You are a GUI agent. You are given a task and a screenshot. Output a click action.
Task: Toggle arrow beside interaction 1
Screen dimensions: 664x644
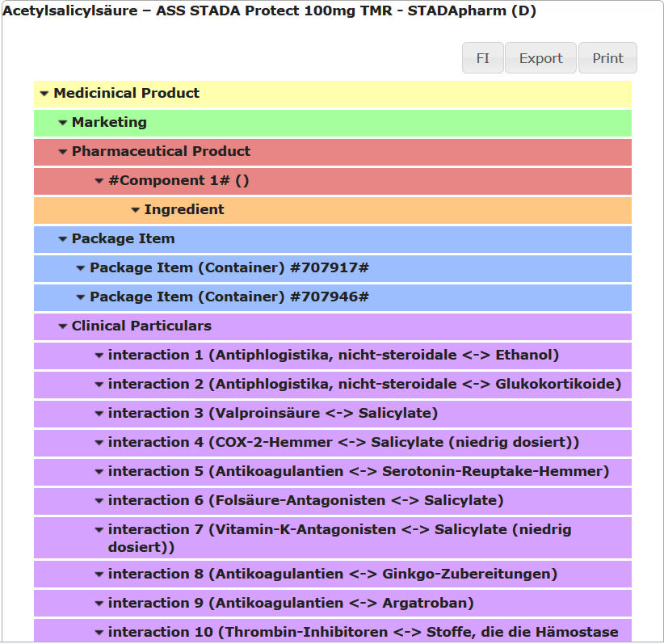point(99,356)
